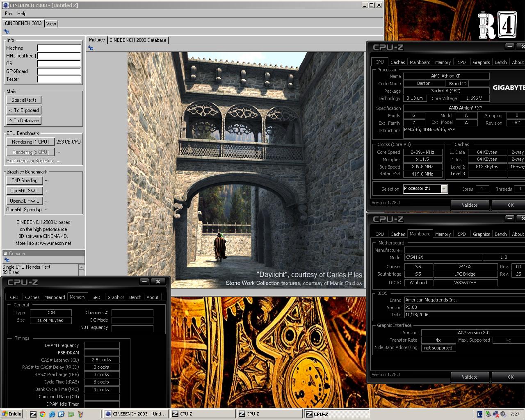Viewport: 525px width, 420px height.
Task: Click the 293 CB-CPU score text
Action: pos(68,142)
